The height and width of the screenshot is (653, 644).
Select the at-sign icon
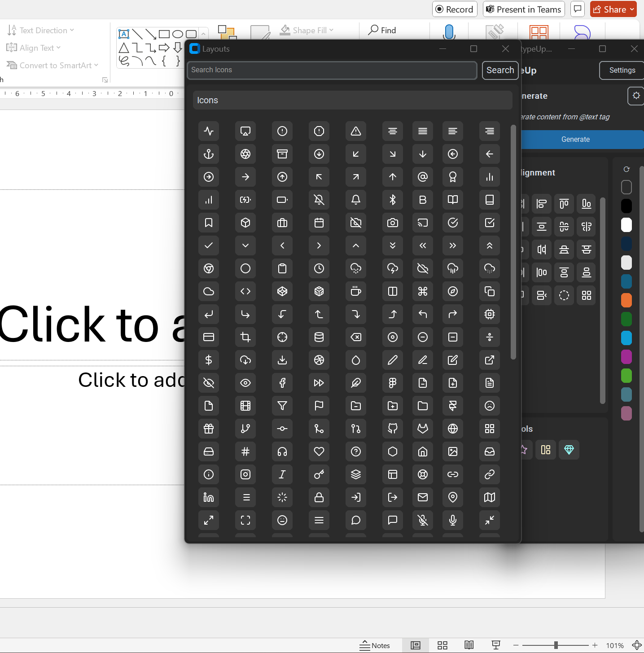point(423,177)
